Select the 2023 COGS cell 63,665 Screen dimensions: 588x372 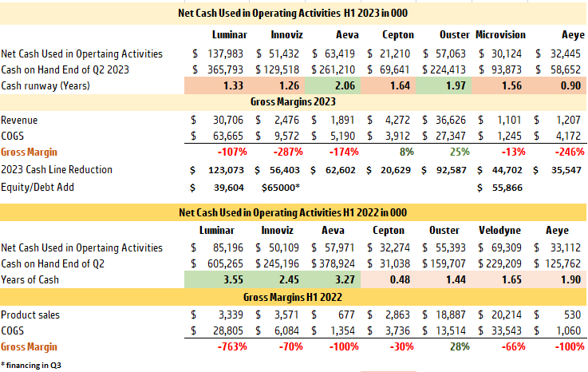(227, 136)
